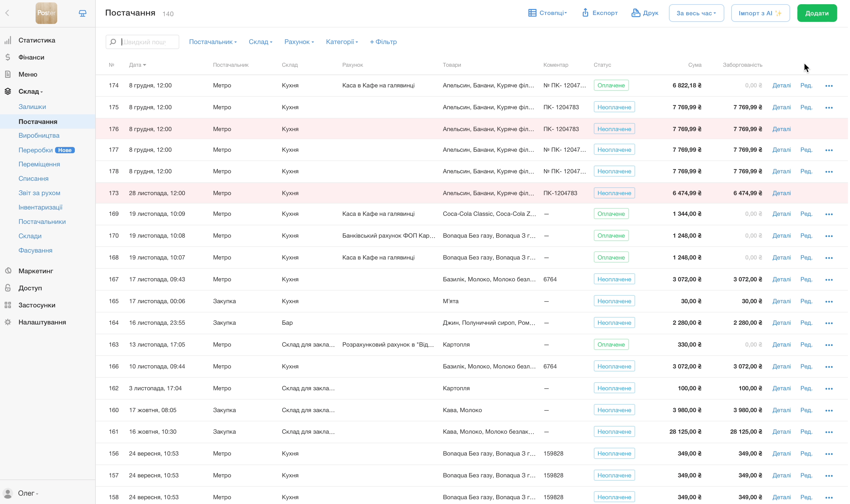The height and width of the screenshot is (504, 850).
Task: Open the Статистика section
Action: pyautogui.click(x=37, y=40)
